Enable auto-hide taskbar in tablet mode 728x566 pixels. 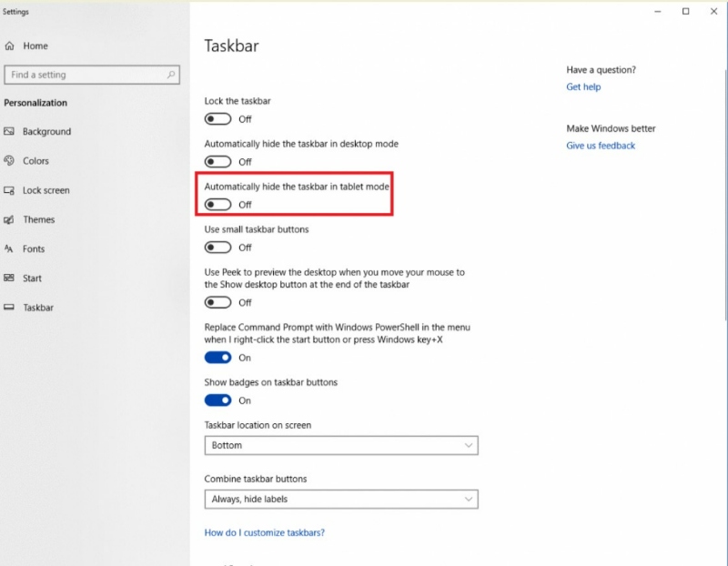coord(217,205)
